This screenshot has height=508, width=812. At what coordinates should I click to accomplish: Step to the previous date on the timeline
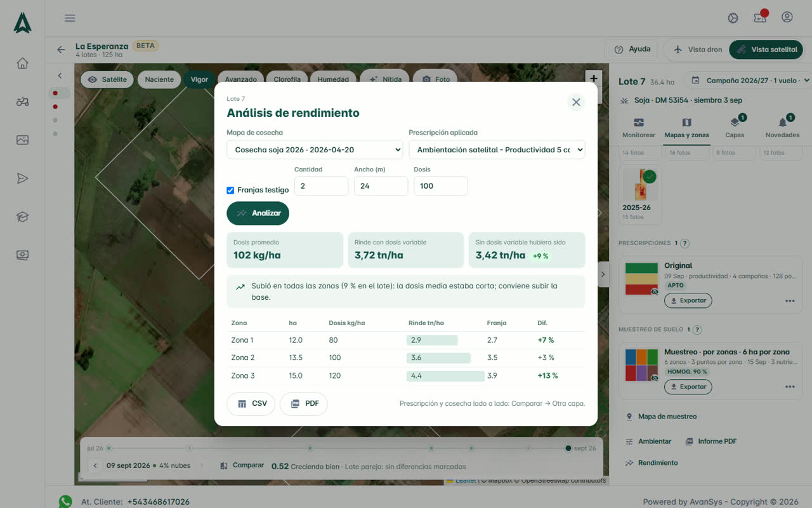[95, 465]
